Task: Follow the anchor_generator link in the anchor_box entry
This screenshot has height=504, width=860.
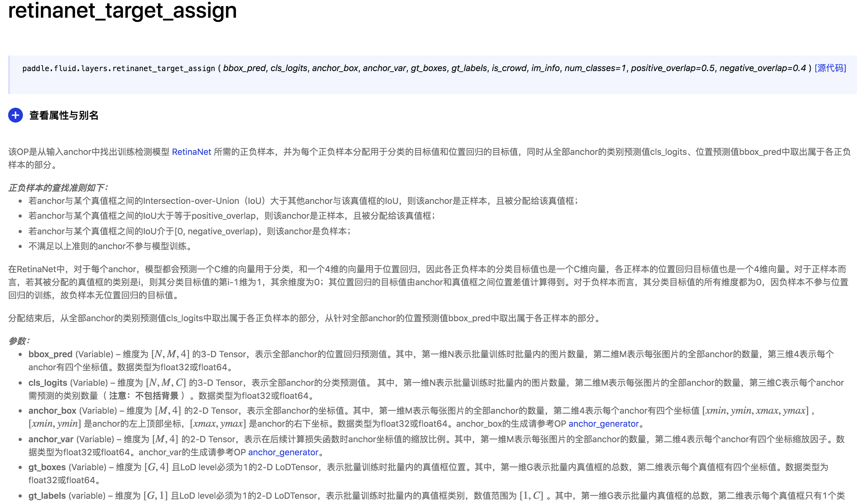Action: (x=603, y=424)
